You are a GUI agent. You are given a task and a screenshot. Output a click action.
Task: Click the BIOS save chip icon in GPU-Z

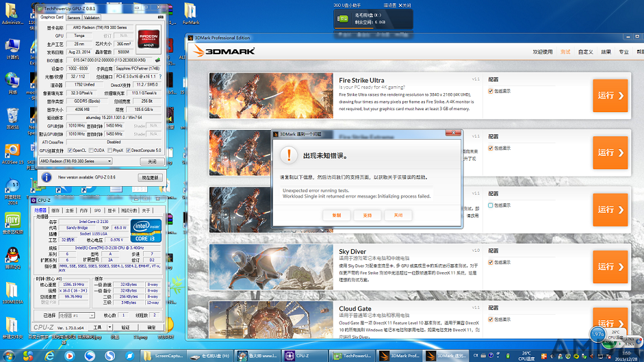point(157,60)
